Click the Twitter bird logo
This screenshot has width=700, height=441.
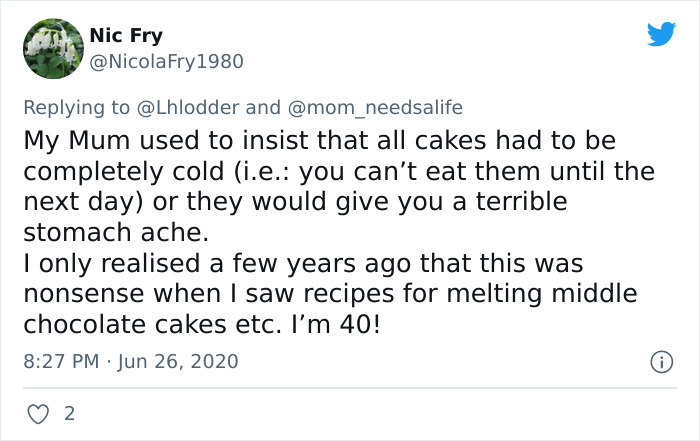(661, 35)
